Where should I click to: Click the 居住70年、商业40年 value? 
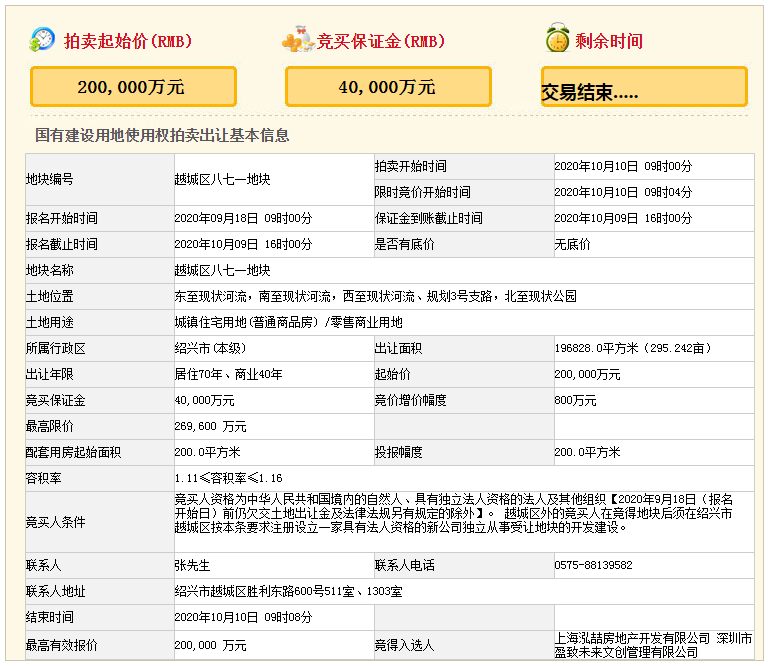click(x=228, y=375)
